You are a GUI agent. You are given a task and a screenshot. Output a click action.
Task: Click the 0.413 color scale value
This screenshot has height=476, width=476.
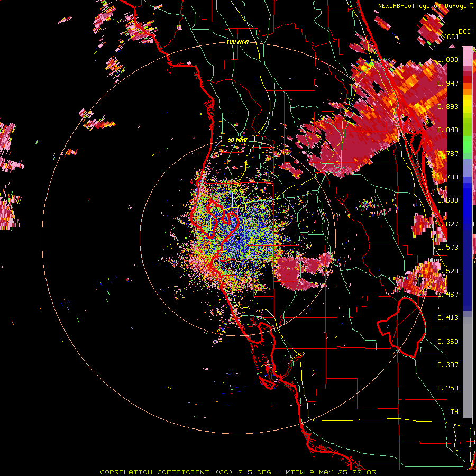click(x=448, y=318)
